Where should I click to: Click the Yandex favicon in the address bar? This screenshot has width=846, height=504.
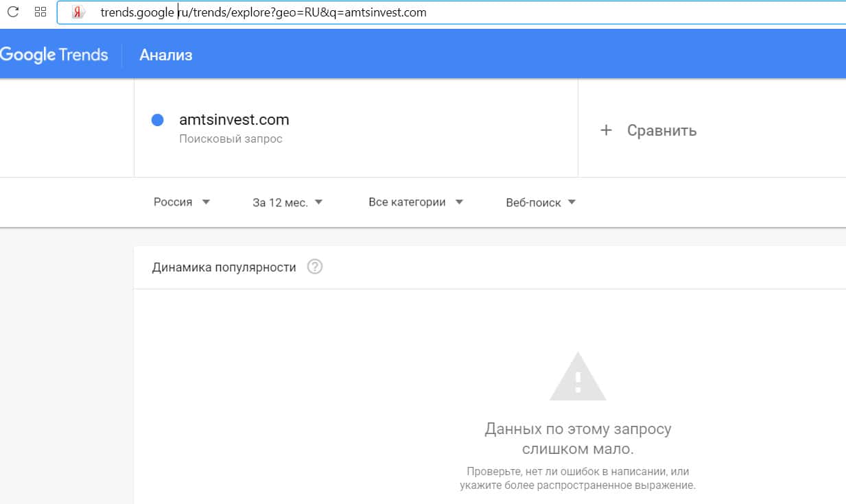click(x=78, y=12)
